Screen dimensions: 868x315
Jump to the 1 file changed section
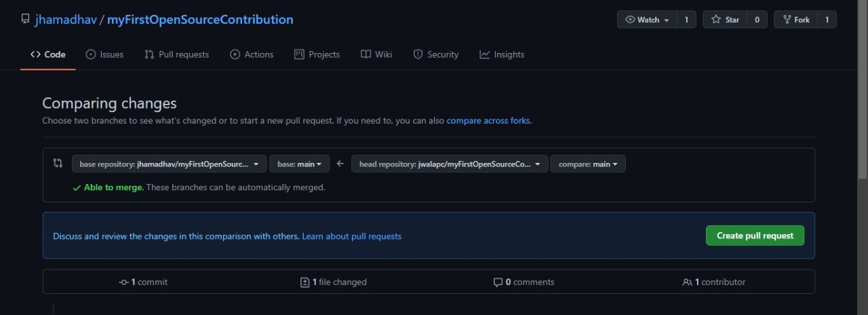click(333, 282)
